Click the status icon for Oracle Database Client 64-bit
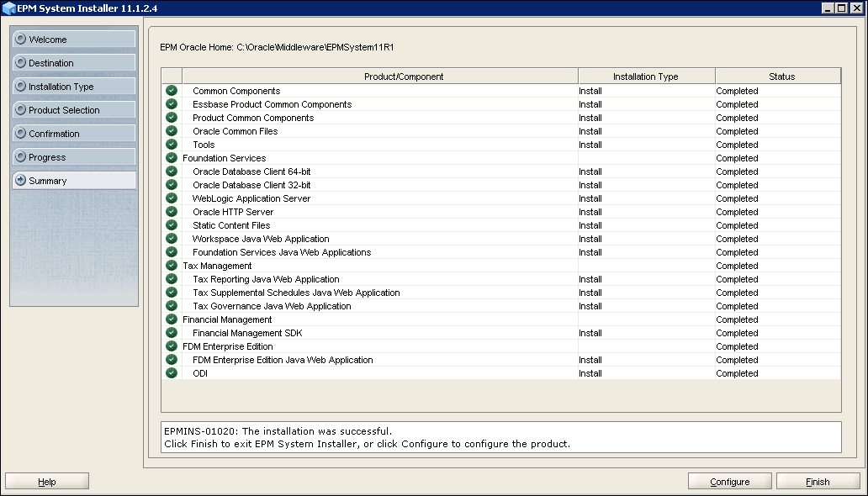This screenshot has height=496, width=868. [172, 171]
